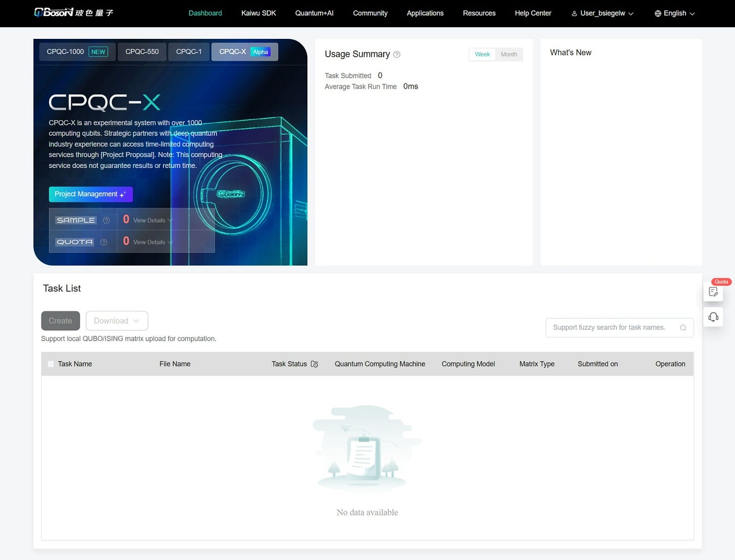Select the CPQC-1 tab
This screenshot has width=735, height=560.
point(189,52)
